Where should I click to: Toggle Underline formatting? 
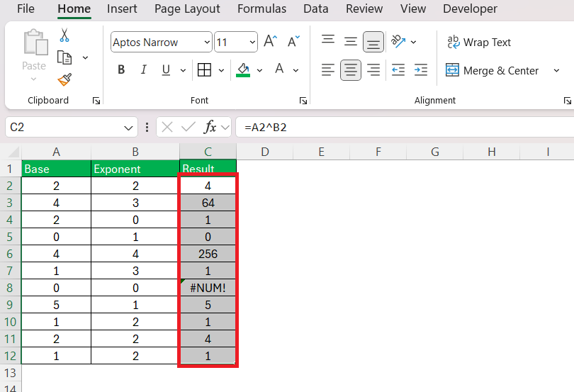[x=166, y=69]
